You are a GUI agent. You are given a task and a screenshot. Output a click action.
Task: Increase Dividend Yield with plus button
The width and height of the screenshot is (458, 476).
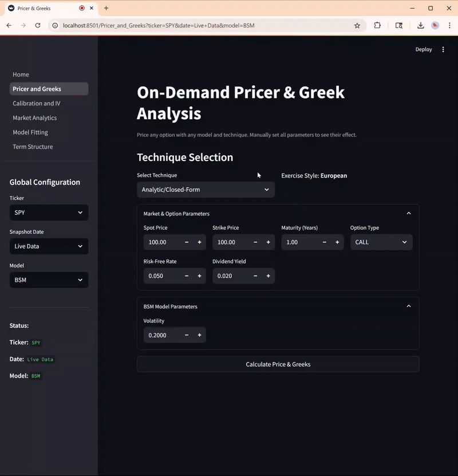point(269,276)
